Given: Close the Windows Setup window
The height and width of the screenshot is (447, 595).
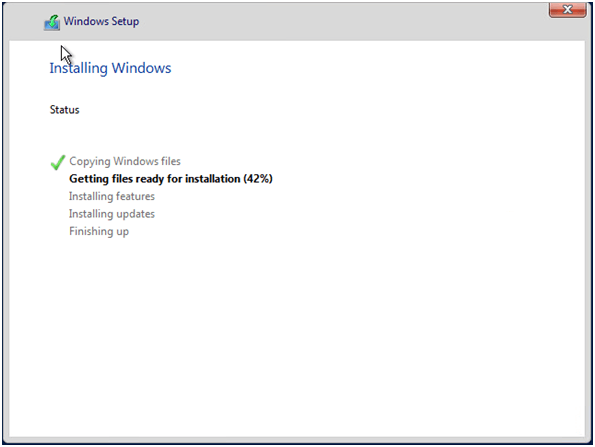Looking at the screenshot, I should pos(567,10).
